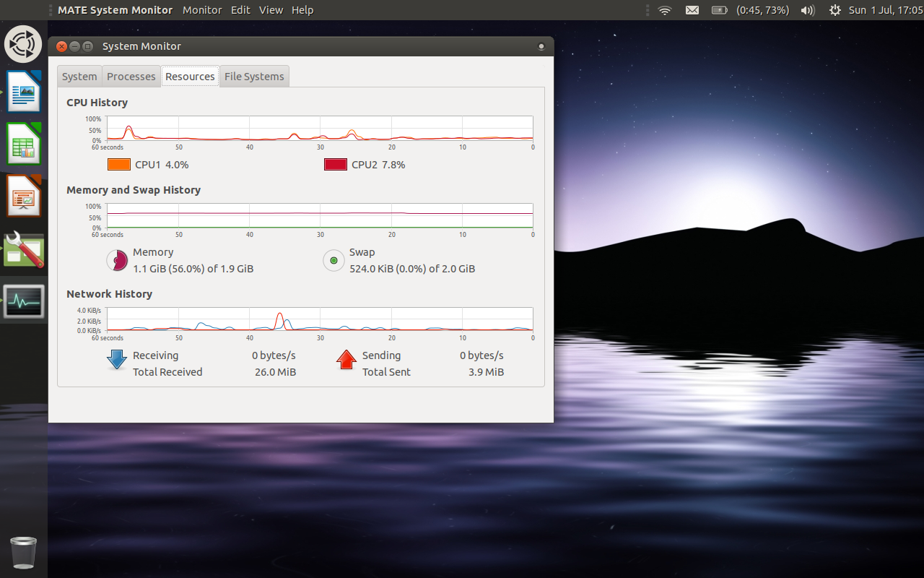The width and height of the screenshot is (924, 578).
Task: Switch to the System tab
Action: 79,77
